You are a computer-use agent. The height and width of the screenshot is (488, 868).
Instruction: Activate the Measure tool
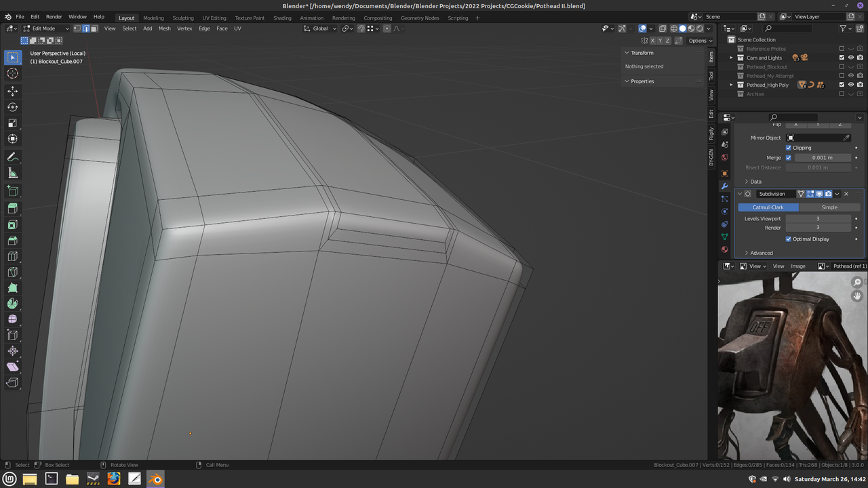[12, 172]
